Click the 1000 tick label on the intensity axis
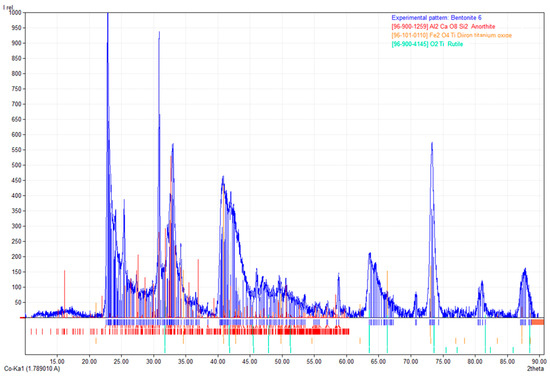The image size is (550, 377). [15, 13]
